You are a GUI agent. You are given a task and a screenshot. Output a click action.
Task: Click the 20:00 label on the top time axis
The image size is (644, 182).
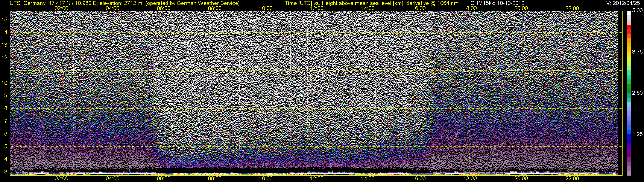(x=521, y=8)
